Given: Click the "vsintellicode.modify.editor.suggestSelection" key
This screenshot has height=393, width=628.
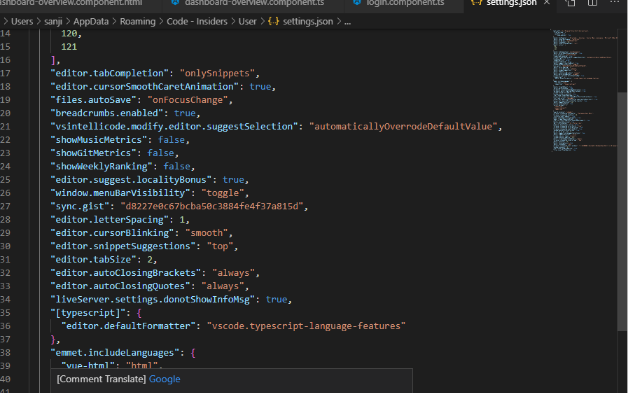Looking at the screenshot, I should [x=174, y=126].
